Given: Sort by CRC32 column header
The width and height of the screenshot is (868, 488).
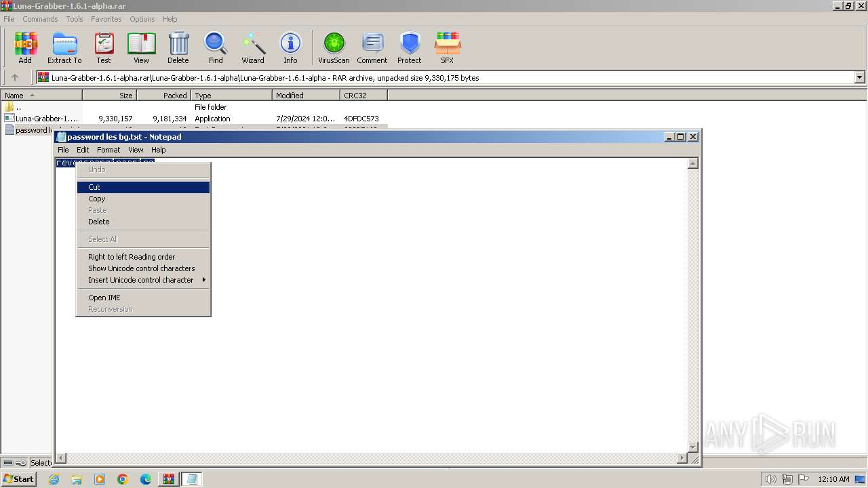Looking at the screenshot, I should tap(363, 96).
